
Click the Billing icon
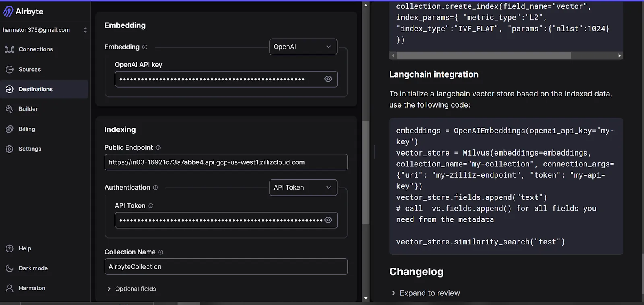(10, 129)
